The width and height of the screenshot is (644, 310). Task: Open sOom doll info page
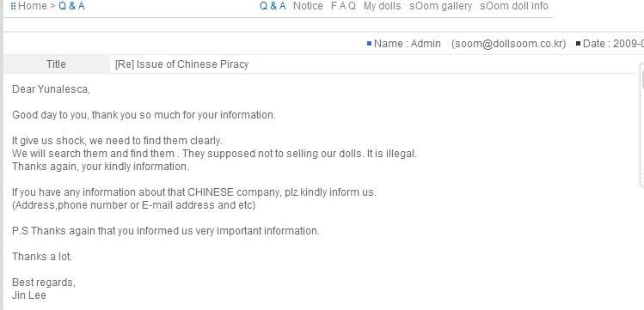514,6
